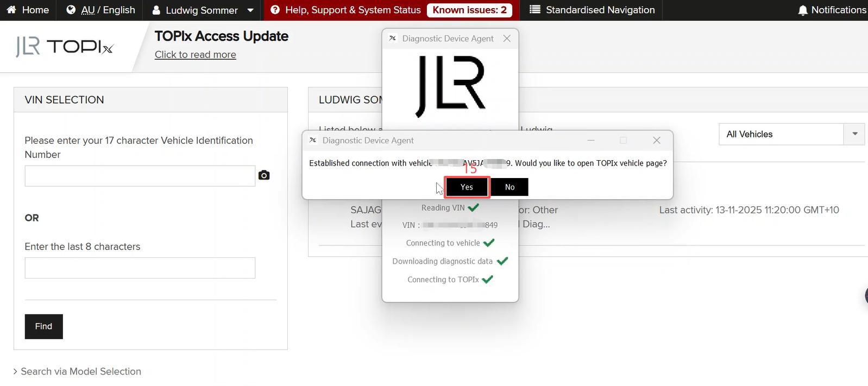Viewport: 868px width, 386px height.
Task: Click the Notifications bell icon
Action: [802, 10]
